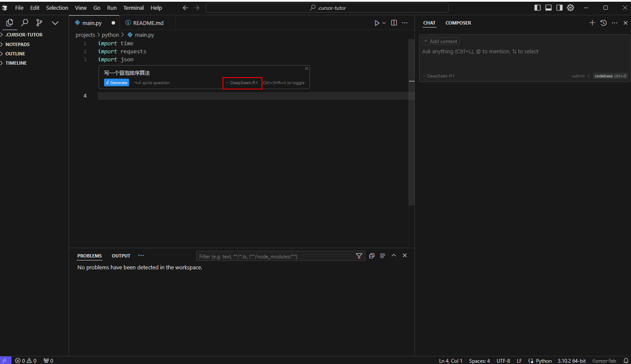Select the CHAT tab
The width and height of the screenshot is (631, 364).
(x=429, y=23)
